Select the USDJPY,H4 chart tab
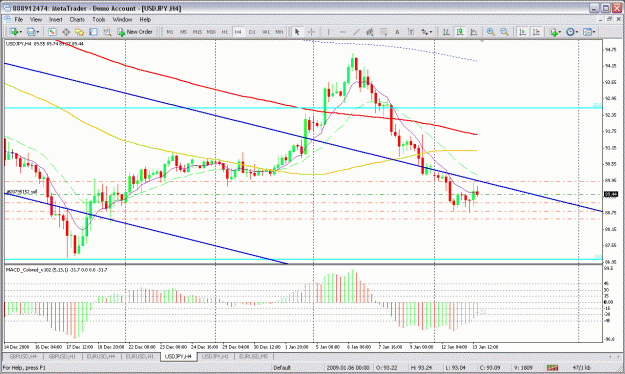 [179, 356]
